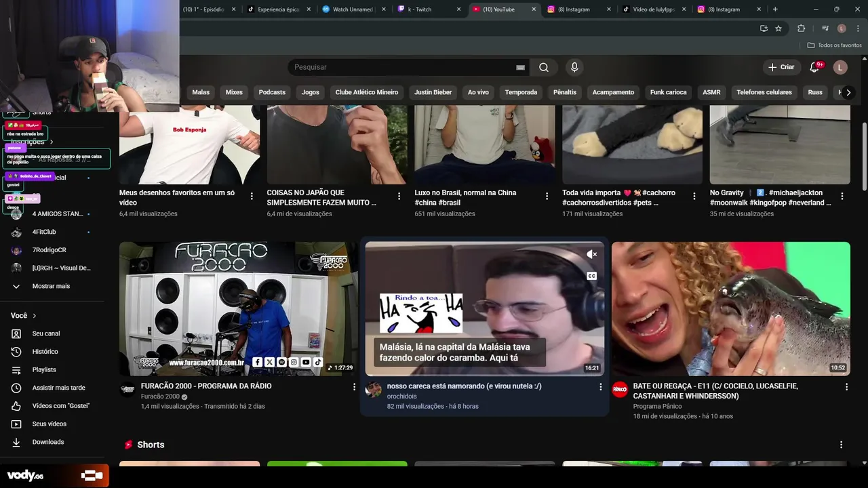Viewport: 868px width, 488px height.
Task: Select the Acampamento chip
Action: 613,92
